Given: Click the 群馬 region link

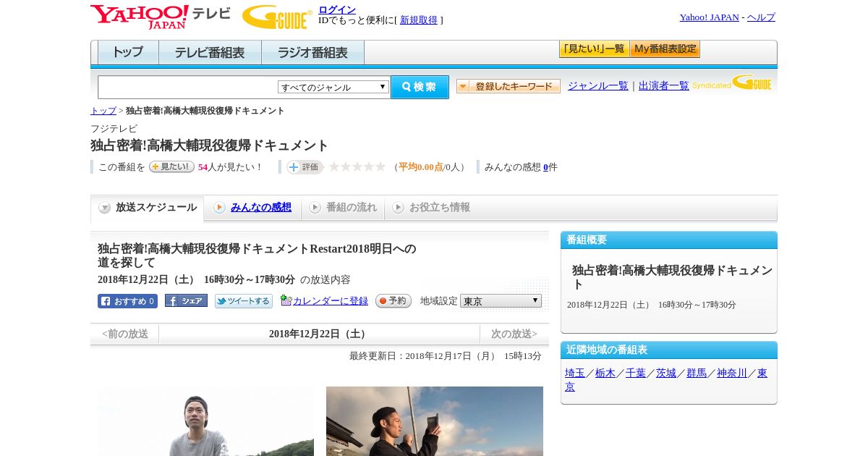Looking at the screenshot, I should [697, 373].
